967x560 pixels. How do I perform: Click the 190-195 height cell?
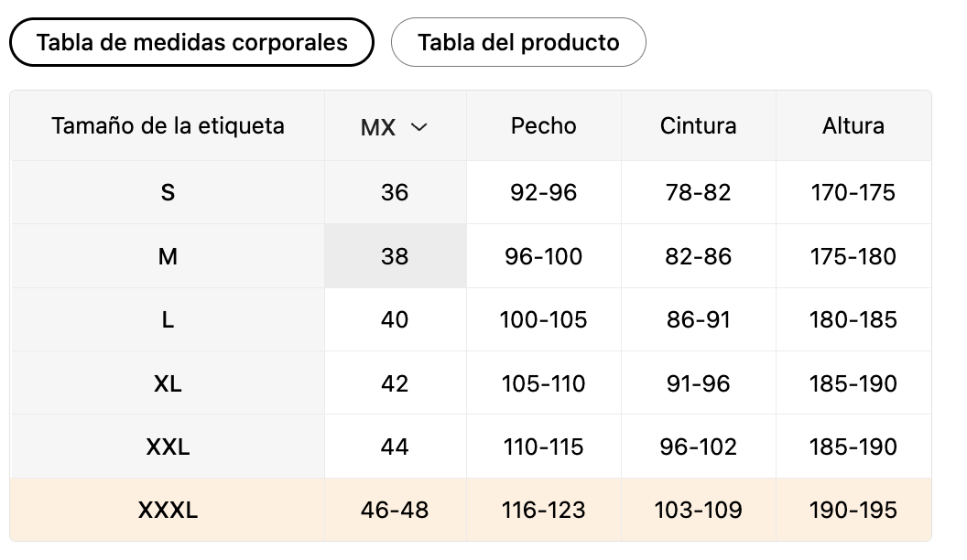coord(853,510)
